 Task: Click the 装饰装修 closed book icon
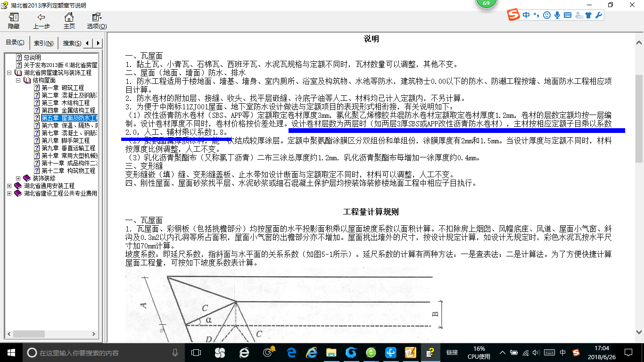pos(27,178)
